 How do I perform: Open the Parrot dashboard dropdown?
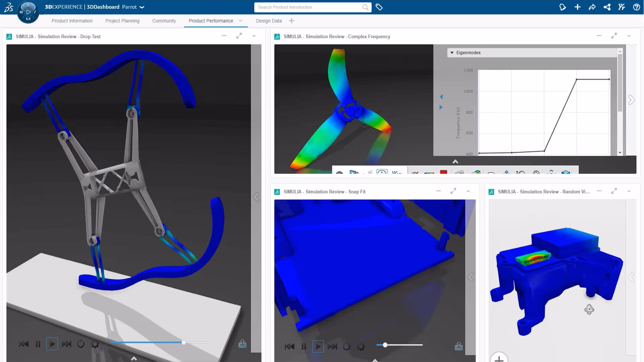click(142, 7)
